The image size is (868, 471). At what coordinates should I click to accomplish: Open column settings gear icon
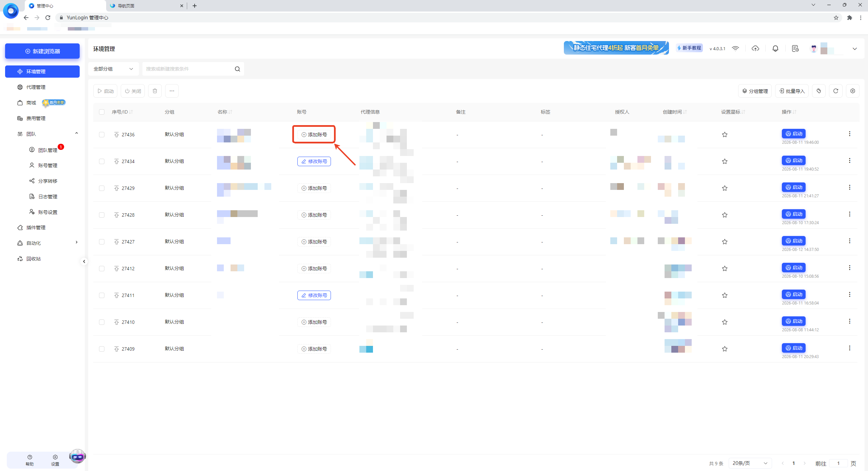click(852, 91)
